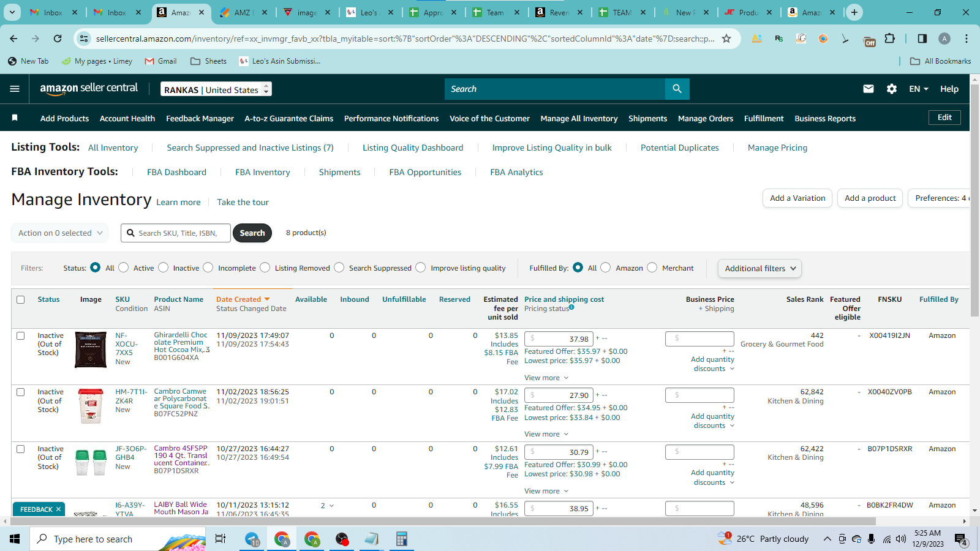This screenshot has width=980, height=551.
Task: Open Manage Orders in the nav bar
Action: [706, 119]
